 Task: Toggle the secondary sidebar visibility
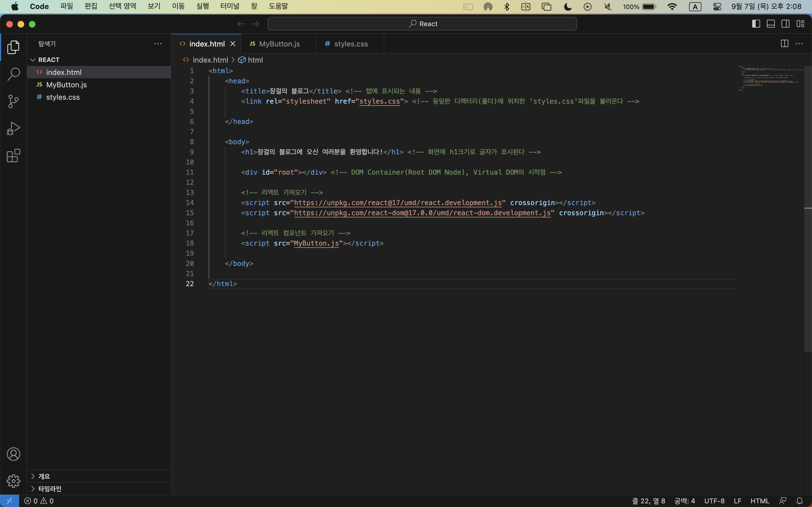pos(785,24)
